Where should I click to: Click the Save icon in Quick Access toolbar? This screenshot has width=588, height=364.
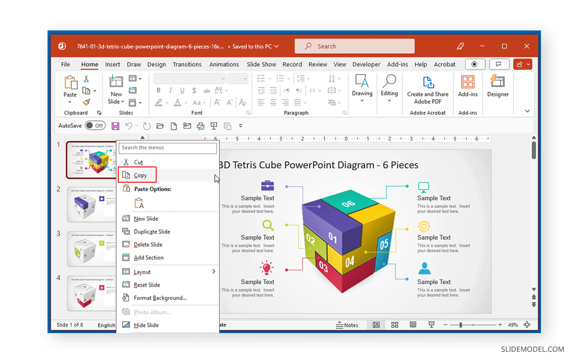pyautogui.click(x=115, y=126)
